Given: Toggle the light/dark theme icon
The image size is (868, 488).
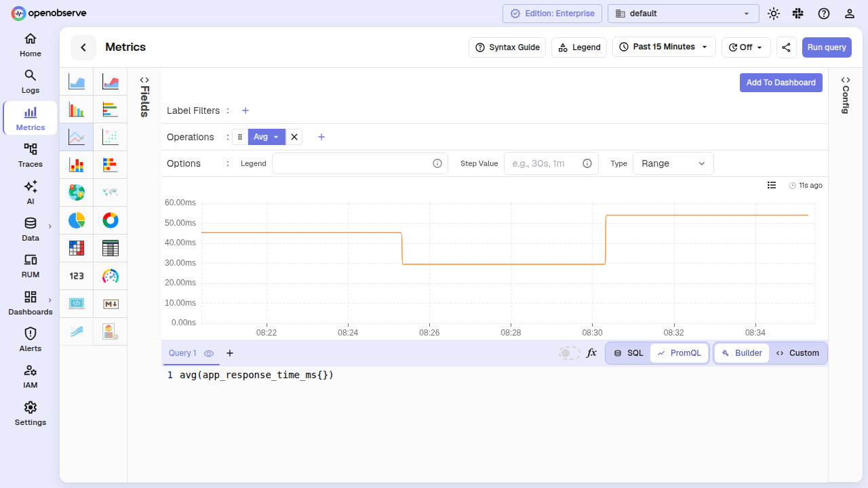Looking at the screenshot, I should coord(773,14).
